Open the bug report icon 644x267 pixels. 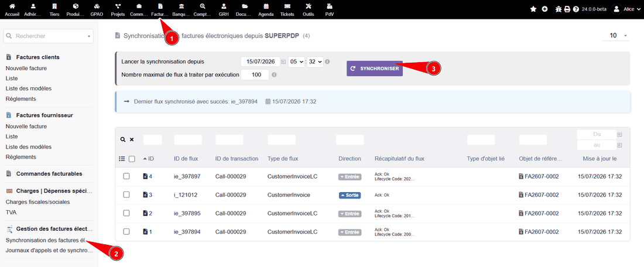[558, 9]
